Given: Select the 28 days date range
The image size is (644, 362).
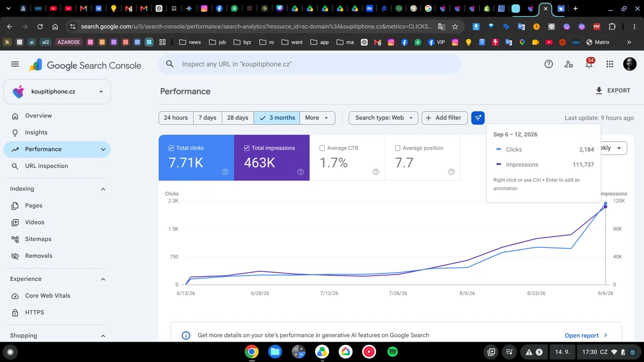Looking at the screenshot, I should [238, 118].
